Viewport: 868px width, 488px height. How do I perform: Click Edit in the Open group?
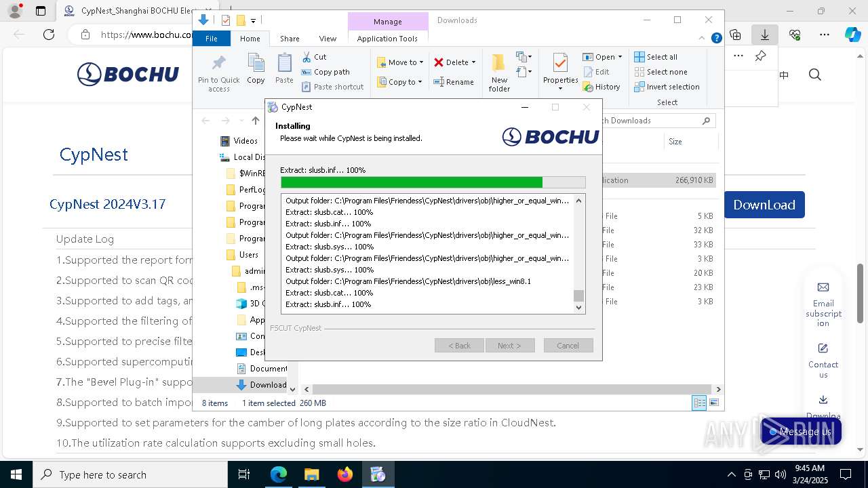[x=595, y=72]
